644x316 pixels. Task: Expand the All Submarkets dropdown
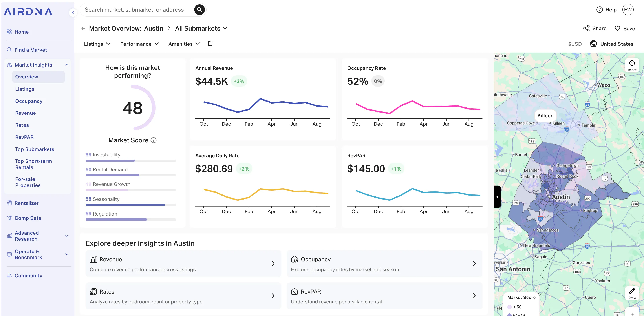coord(201,29)
